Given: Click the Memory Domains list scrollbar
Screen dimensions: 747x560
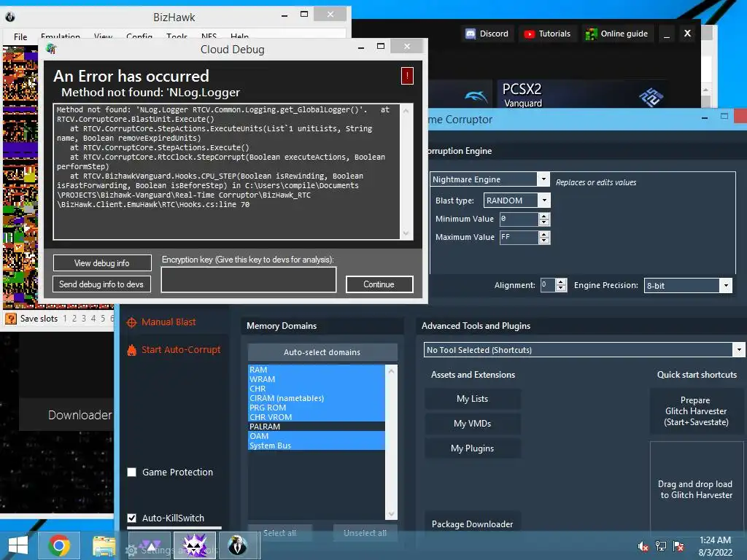Looking at the screenshot, I should coord(391,443).
